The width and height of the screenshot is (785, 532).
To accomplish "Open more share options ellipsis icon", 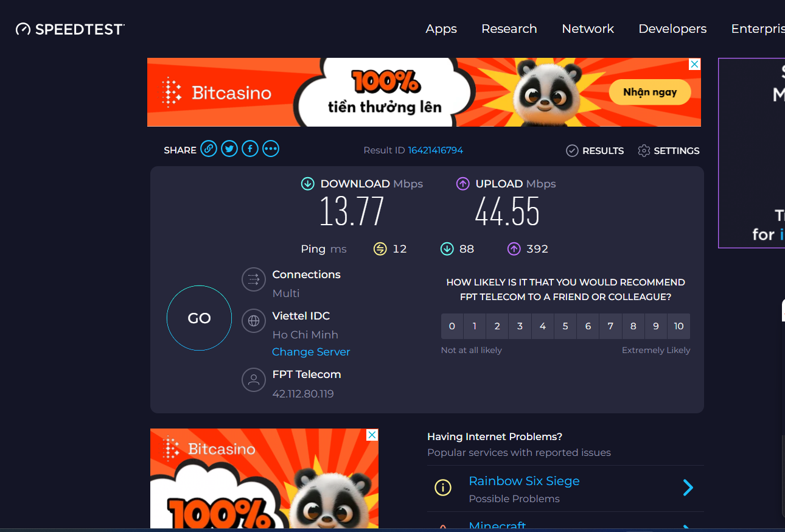I will point(271,149).
